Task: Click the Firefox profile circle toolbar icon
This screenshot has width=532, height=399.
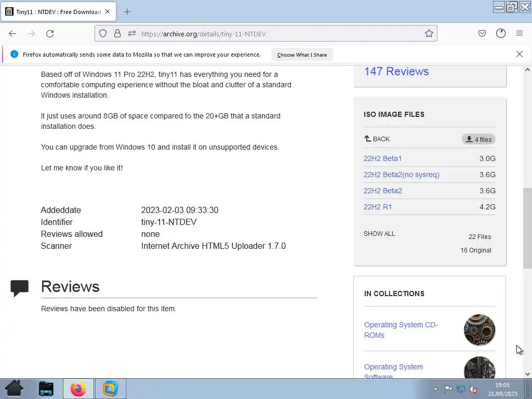Action: point(501,33)
